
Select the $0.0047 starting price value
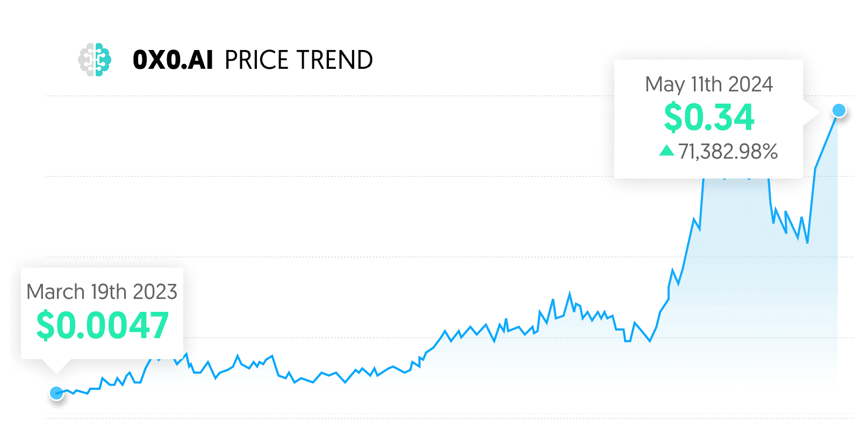pyautogui.click(x=103, y=325)
